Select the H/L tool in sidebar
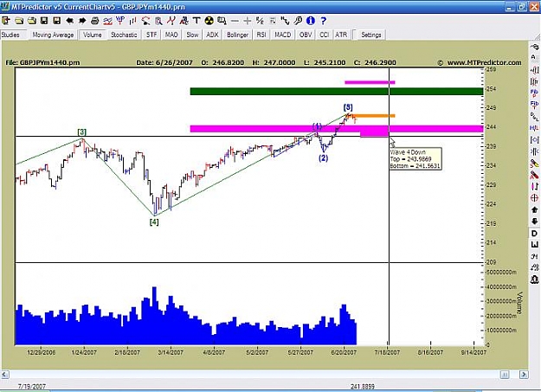This screenshot has width=541, height=392. pos(534,128)
